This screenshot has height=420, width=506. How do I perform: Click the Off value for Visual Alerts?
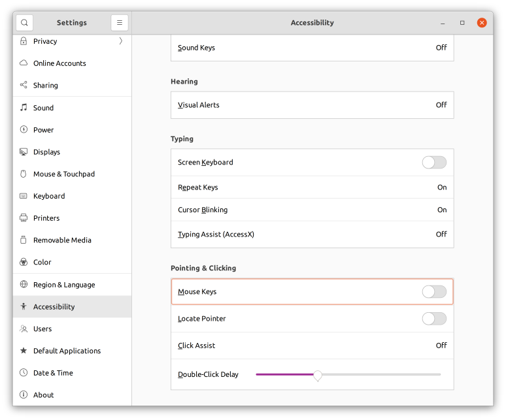tap(441, 105)
